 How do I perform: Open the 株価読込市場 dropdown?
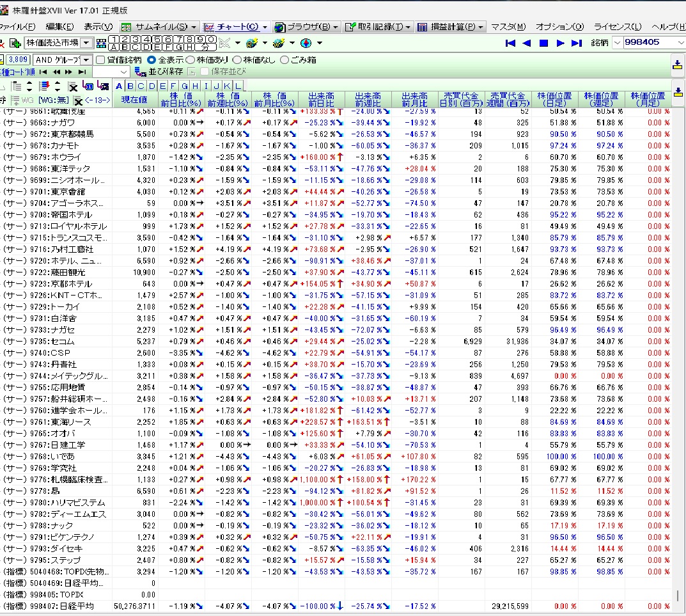pyautogui.click(x=86, y=43)
